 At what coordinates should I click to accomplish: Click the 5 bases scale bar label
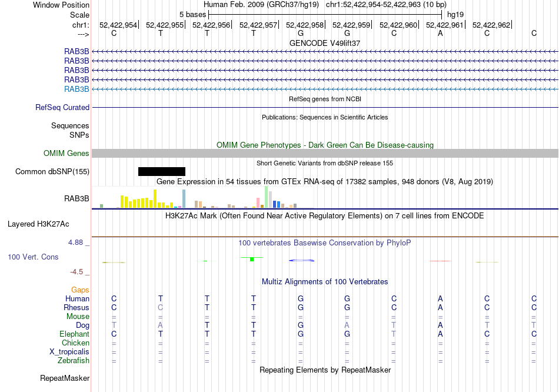point(192,15)
